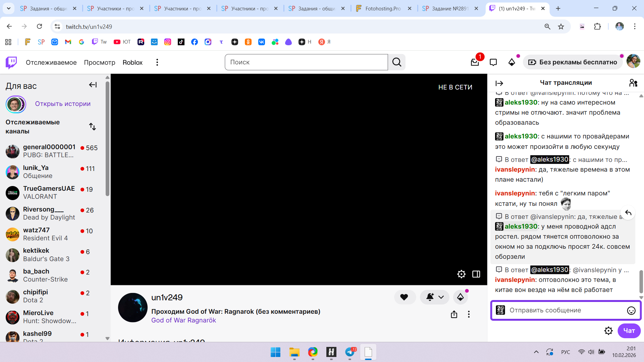Image resolution: width=644 pixels, height=362 pixels.
Task: Open the chat community users icon
Action: (x=633, y=83)
